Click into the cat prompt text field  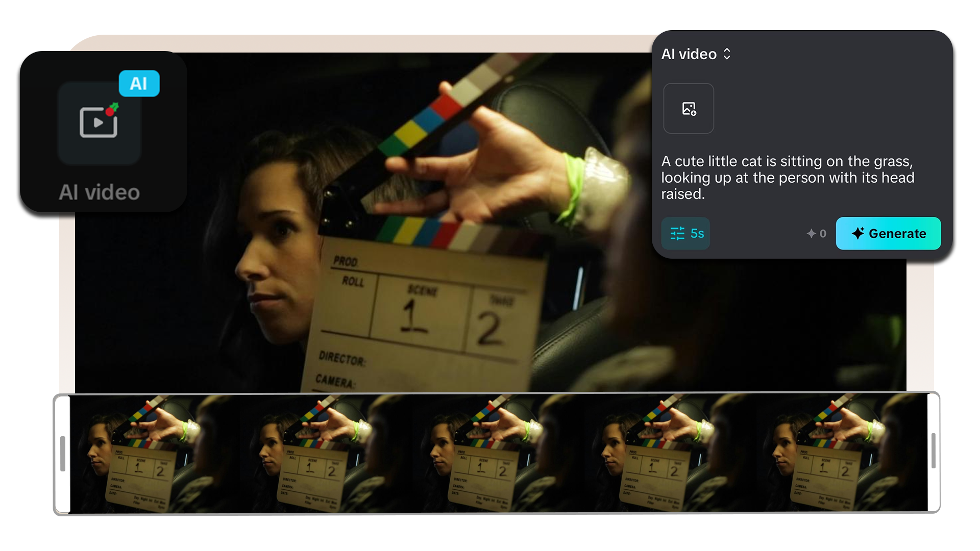tap(787, 178)
